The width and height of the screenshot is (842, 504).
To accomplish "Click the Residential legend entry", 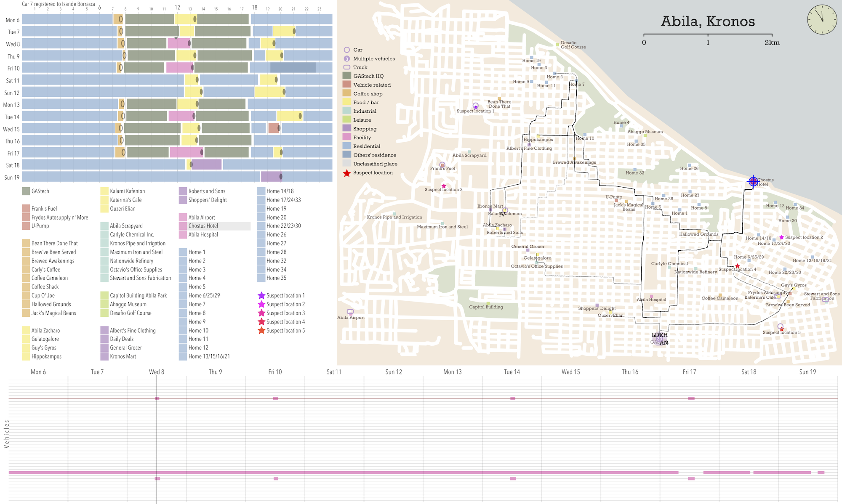I will click(366, 146).
